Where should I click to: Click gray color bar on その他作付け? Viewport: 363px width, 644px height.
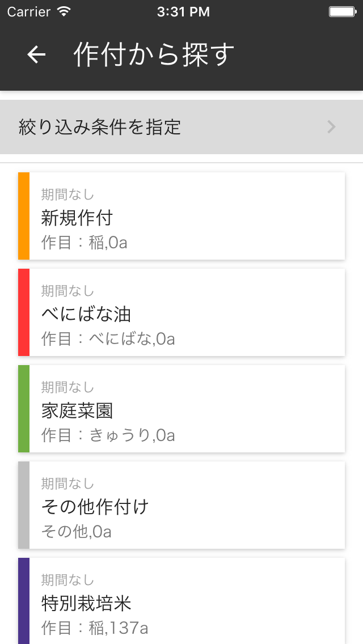[x=24, y=505]
